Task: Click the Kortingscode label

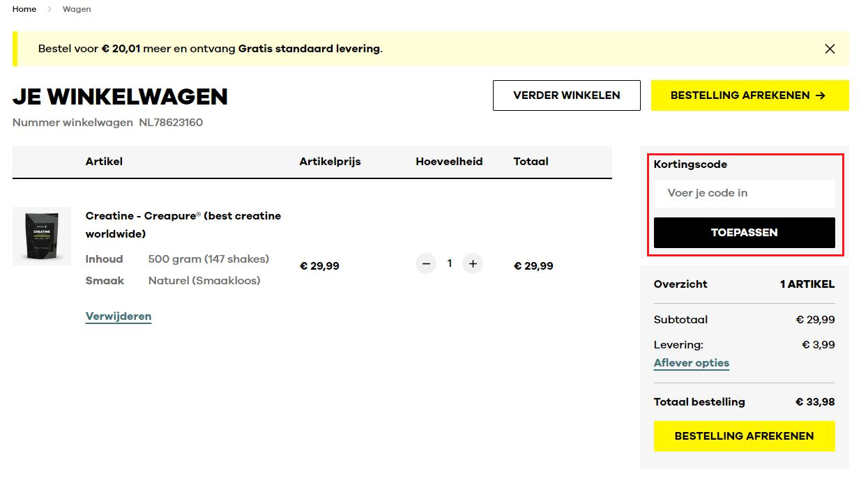Action: [690, 164]
